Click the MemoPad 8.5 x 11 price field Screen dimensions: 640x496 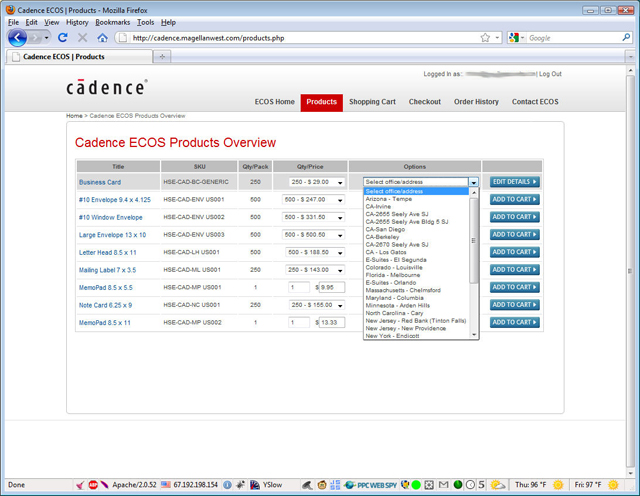[332, 323]
